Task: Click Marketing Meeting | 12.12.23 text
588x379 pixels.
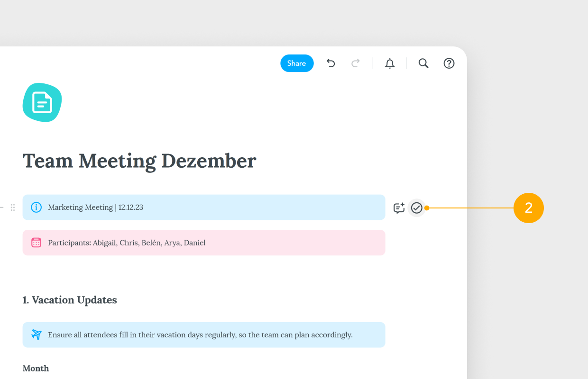Action: 96,208
